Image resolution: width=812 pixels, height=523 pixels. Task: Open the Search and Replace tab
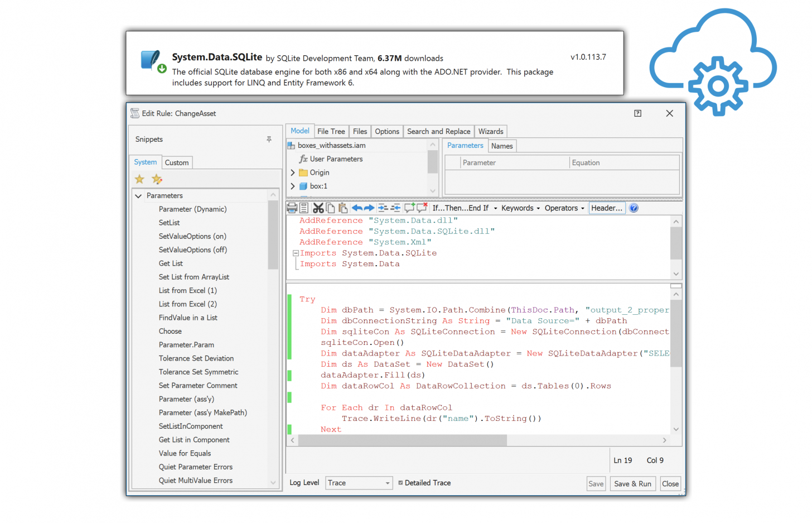tap(439, 132)
